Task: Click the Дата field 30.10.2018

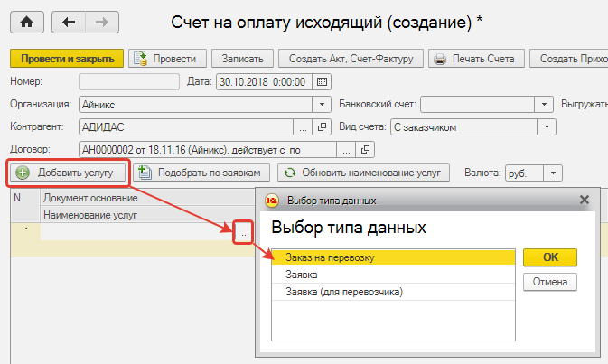Action: pyautogui.click(x=264, y=82)
